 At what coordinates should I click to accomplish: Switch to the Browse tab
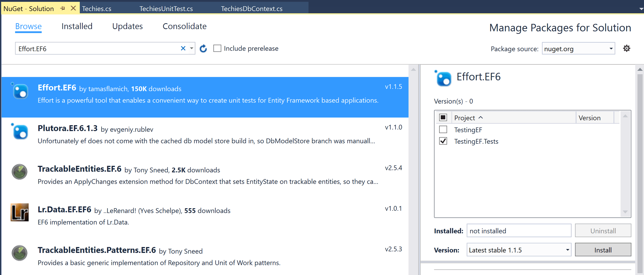pos(28,26)
